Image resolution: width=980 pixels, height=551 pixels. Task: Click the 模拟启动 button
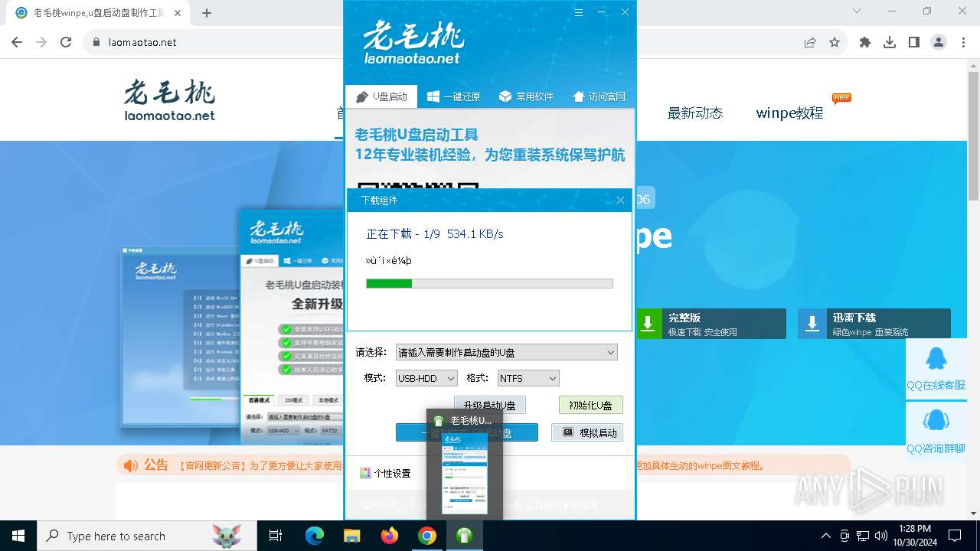click(x=587, y=432)
